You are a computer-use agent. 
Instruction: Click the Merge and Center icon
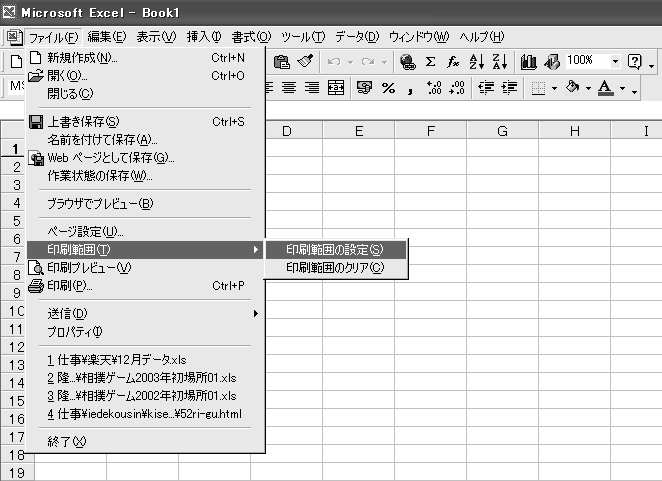click(336, 88)
